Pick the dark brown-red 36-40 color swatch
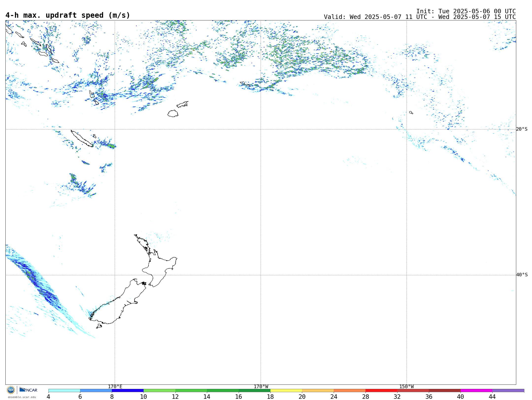This screenshot has height=400, width=532. 445,391
